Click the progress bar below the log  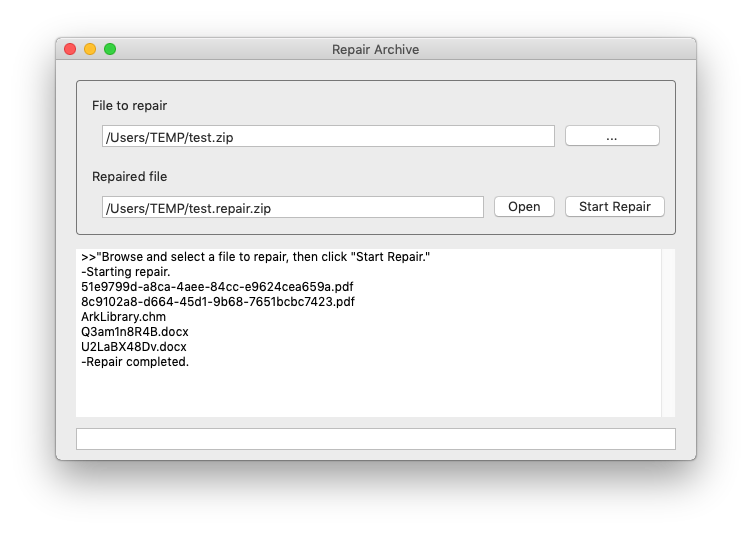pyautogui.click(x=375, y=439)
